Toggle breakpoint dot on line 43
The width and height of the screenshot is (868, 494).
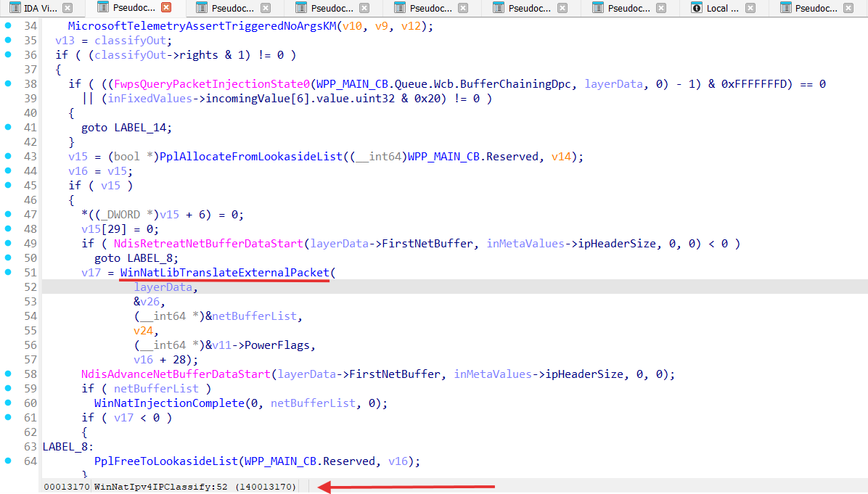coord(7,156)
